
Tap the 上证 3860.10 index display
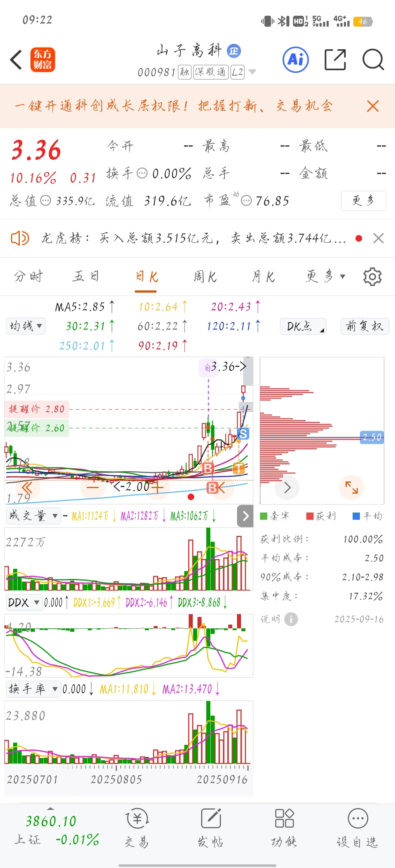[x=56, y=830]
